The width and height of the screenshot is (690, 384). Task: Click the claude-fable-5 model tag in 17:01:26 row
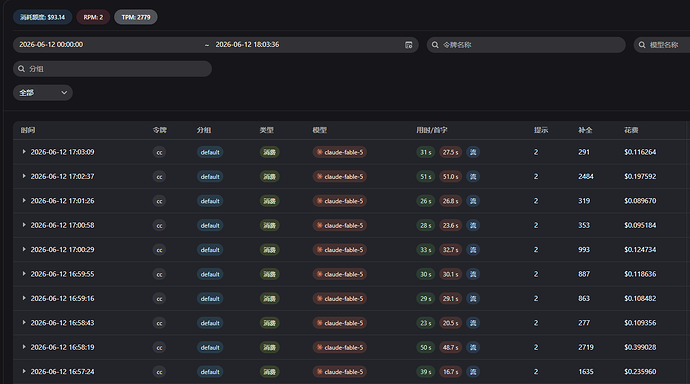coord(339,201)
